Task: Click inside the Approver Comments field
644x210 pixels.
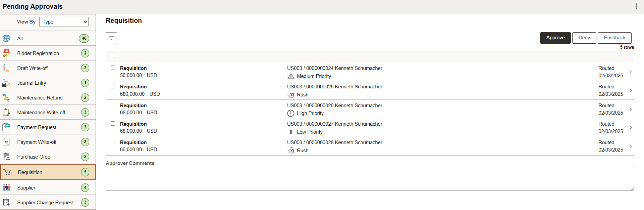Action: [369, 178]
